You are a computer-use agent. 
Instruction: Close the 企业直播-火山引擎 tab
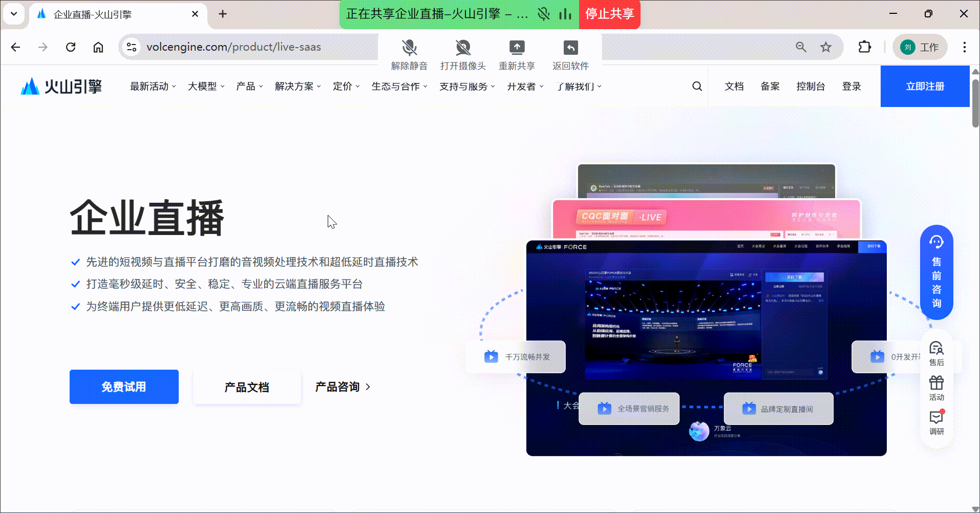pyautogui.click(x=195, y=14)
